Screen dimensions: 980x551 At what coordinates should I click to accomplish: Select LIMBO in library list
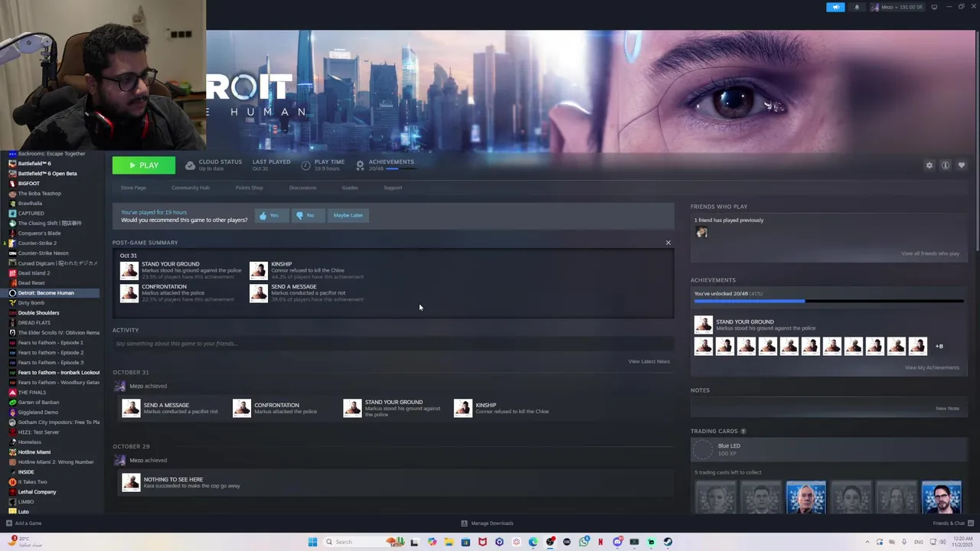[26, 502]
